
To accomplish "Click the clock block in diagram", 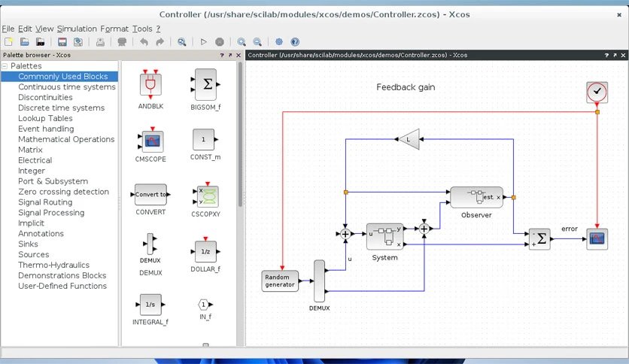I will pyautogui.click(x=597, y=92).
